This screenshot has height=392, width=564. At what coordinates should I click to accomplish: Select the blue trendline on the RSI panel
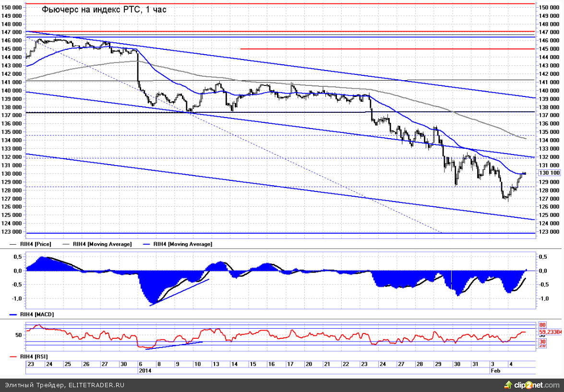click(178, 344)
